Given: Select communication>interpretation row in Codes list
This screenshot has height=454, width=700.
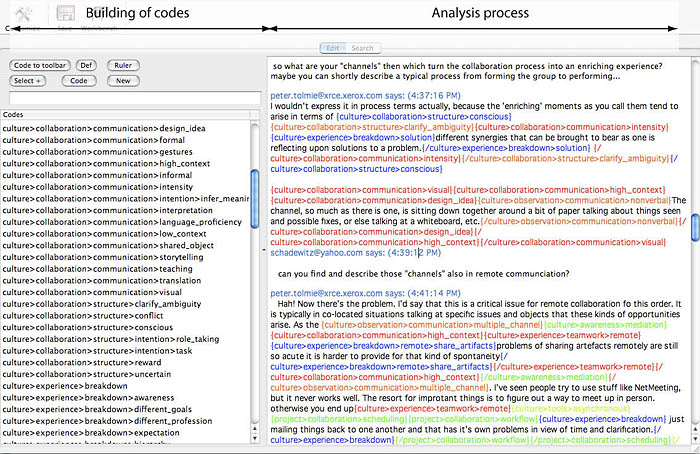Looking at the screenshot, I should [125, 210].
